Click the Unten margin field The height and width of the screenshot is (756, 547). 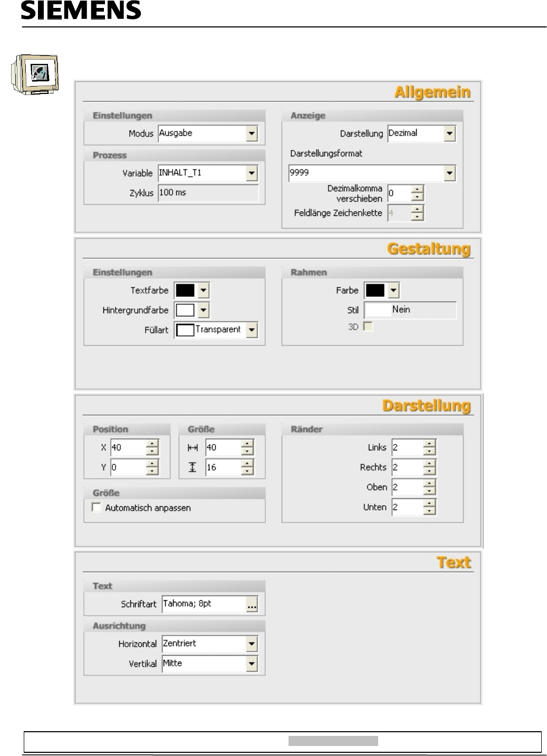click(407, 507)
